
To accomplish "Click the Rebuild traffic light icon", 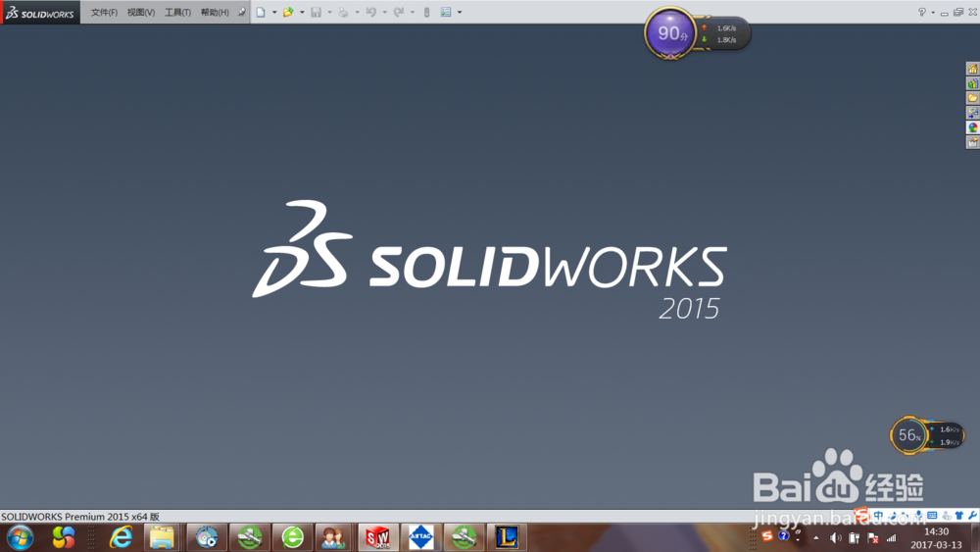I will click(x=426, y=12).
